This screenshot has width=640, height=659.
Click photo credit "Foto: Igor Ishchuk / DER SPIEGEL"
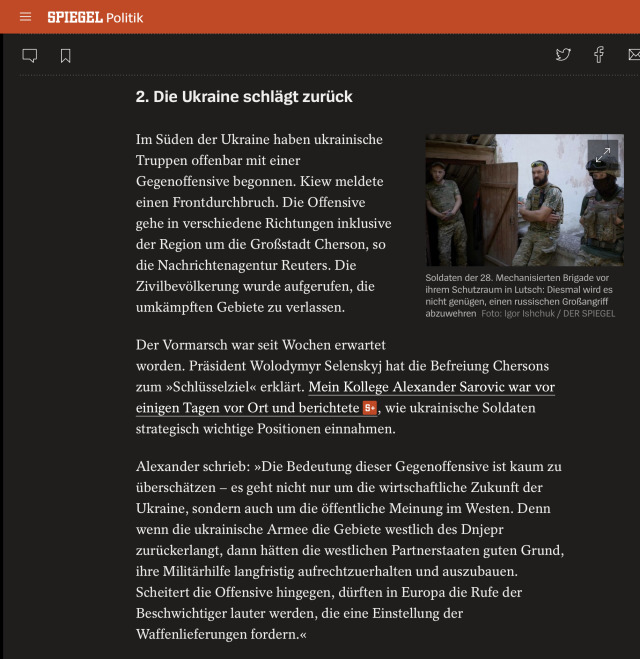[x=548, y=314]
